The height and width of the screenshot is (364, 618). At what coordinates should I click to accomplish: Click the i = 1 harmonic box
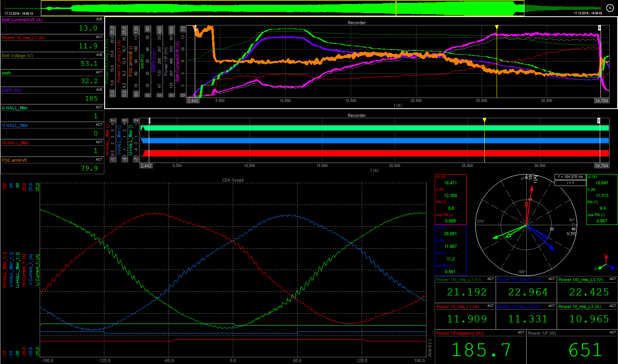570,183
